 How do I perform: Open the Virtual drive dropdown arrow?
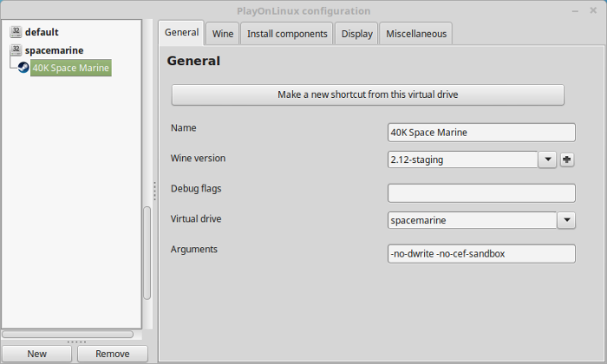pos(567,220)
